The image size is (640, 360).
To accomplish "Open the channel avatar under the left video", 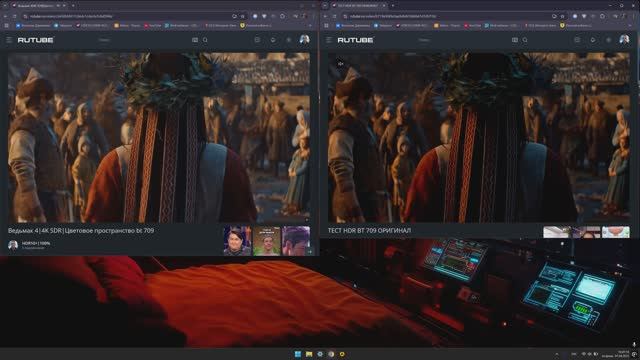I will 13,245.
